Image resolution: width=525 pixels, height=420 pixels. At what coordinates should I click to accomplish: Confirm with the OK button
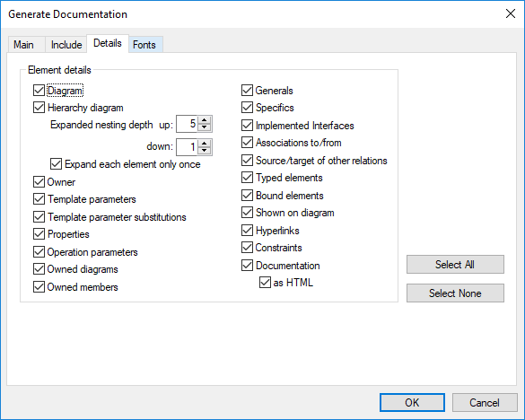[412, 402]
